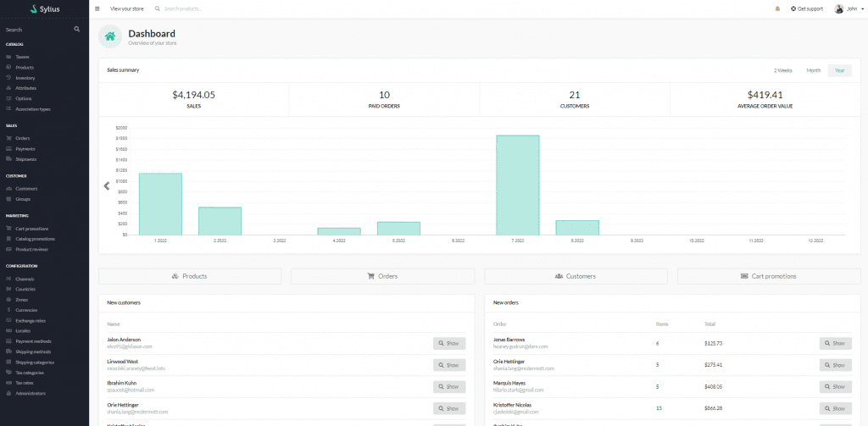Click the Sylius logo in sidebar
The image size is (868, 426).
point(44,8)
